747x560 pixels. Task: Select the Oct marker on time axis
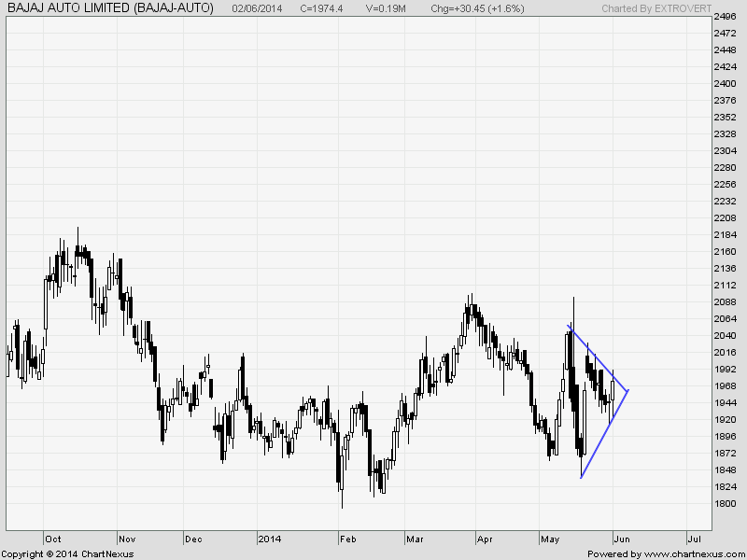tap(53, 539)
